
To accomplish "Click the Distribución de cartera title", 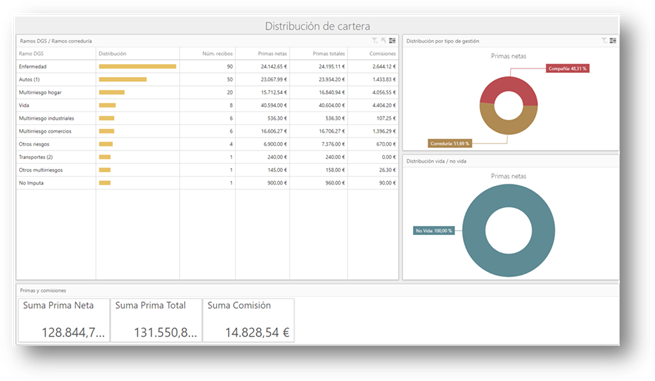I will (x=317, y=26).
